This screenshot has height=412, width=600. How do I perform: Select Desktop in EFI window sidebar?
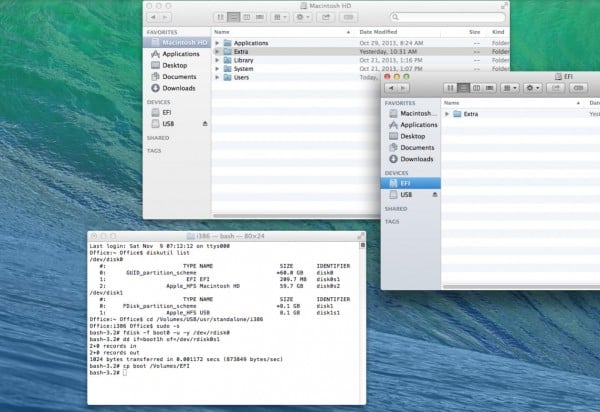[411, 136]
